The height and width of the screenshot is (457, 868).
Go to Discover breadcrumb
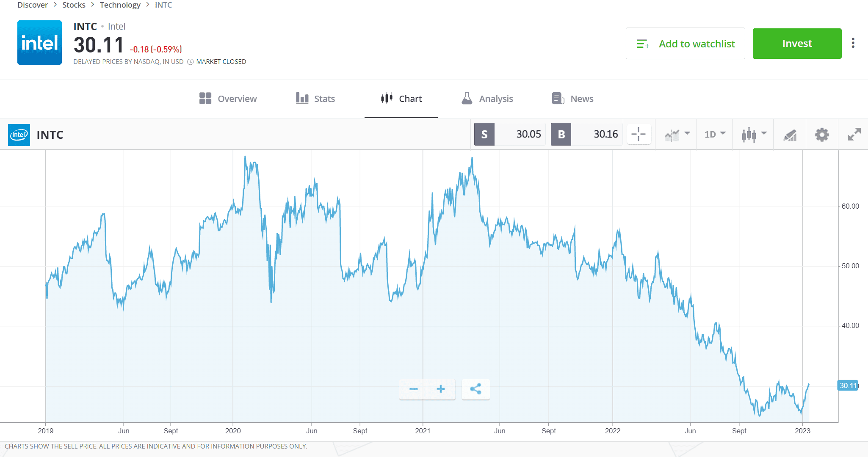(33, 5)
